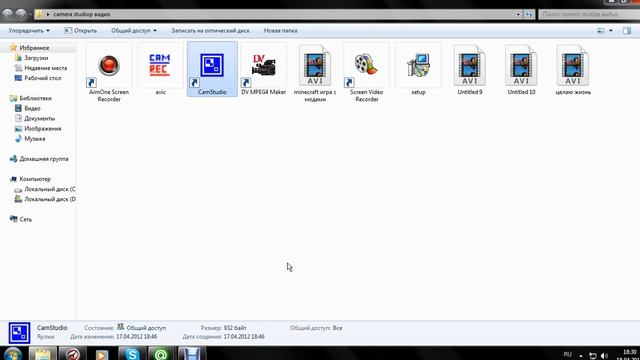Select the DV MPEG4 Maker shortcut

(263, 69)
